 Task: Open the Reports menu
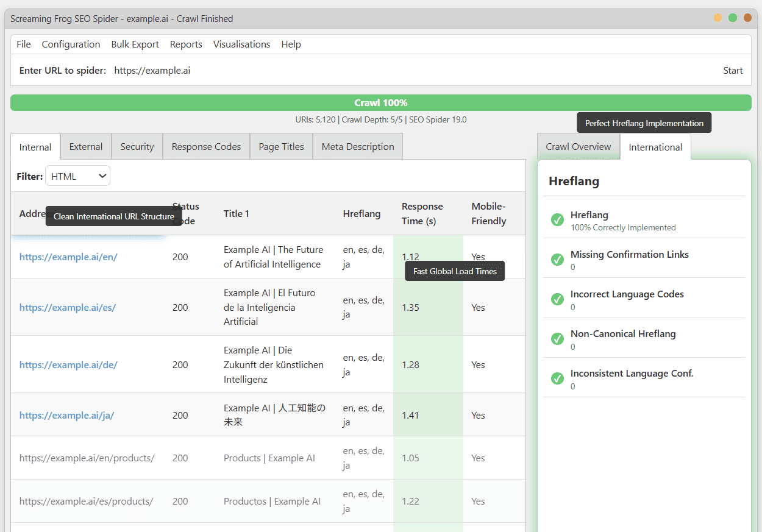point(186,44)
